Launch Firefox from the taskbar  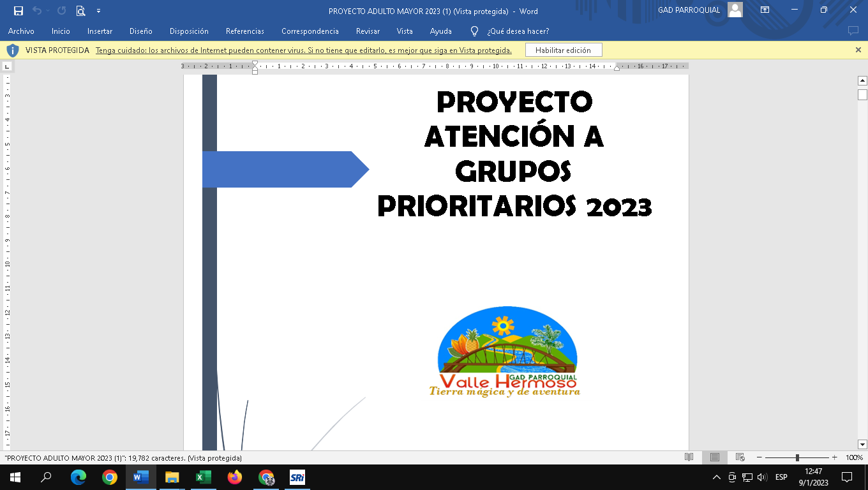(x=235, y=477)
